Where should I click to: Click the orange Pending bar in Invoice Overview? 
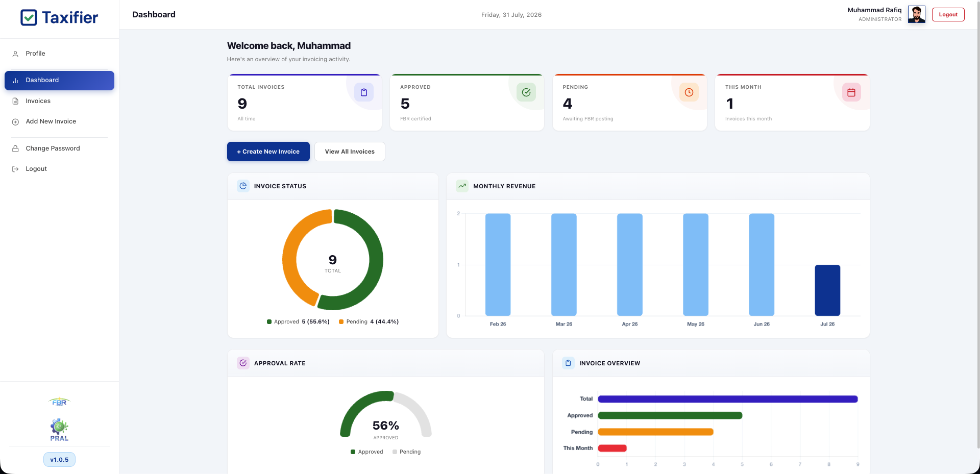pos(656,432)
